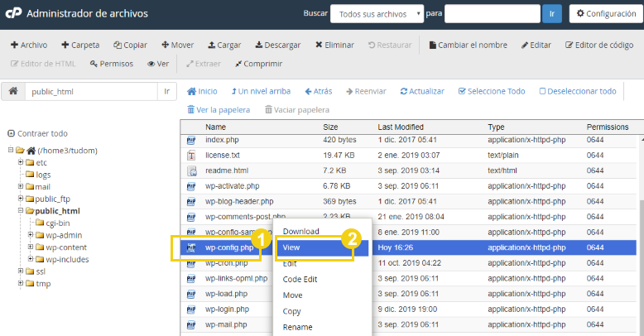
Task: Check Seleccione Todo
Action: click(x=492, y=91)
